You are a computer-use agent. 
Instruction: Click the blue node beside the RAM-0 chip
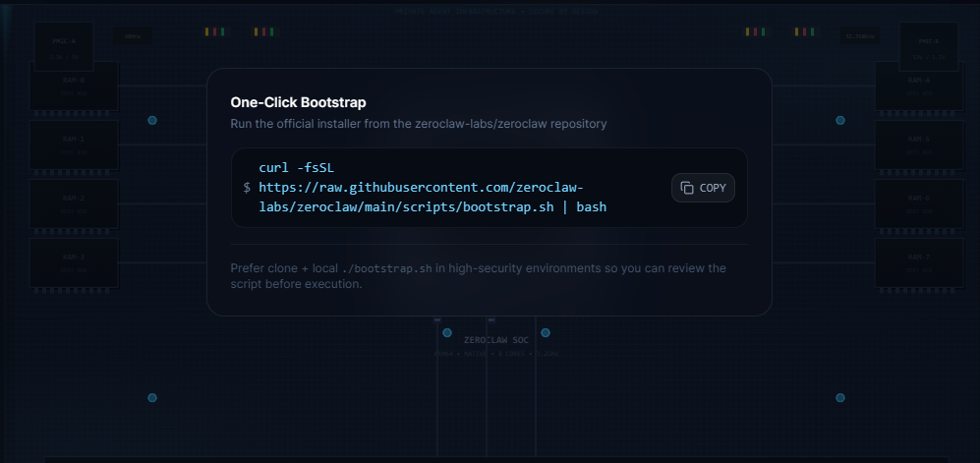coord(152,120)
